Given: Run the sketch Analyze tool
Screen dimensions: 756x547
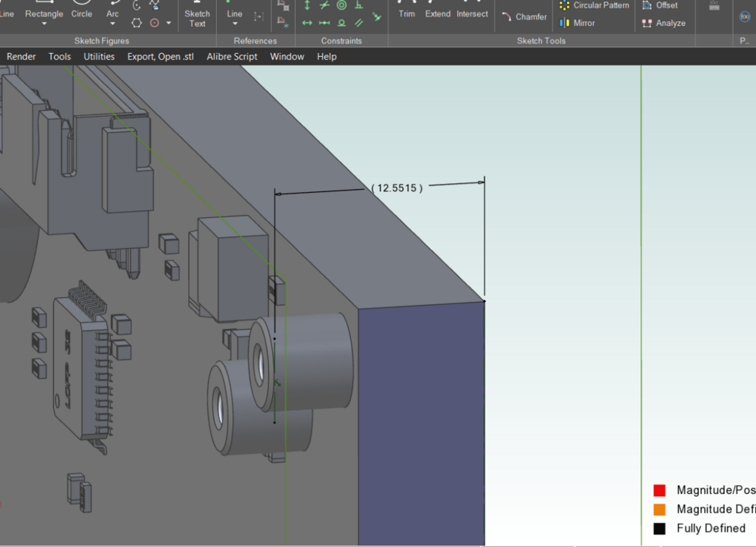Looking at the screenshot, I should pos(664,23).
